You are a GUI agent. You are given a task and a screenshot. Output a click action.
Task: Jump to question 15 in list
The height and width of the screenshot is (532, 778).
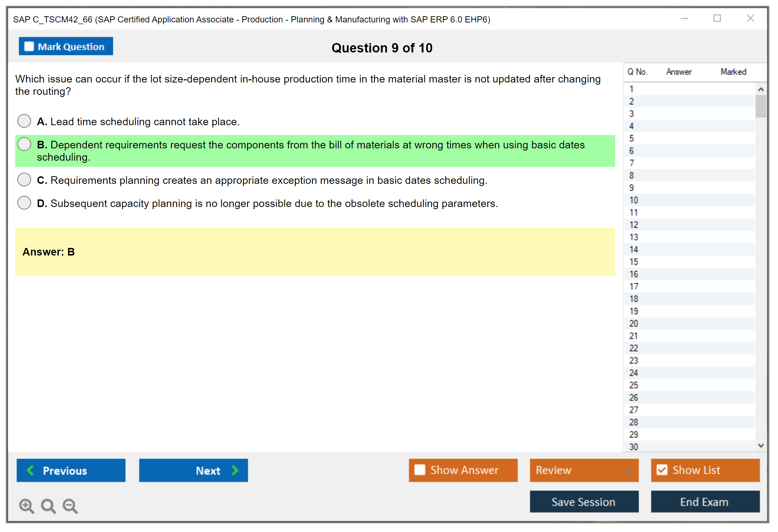(634, 262)
